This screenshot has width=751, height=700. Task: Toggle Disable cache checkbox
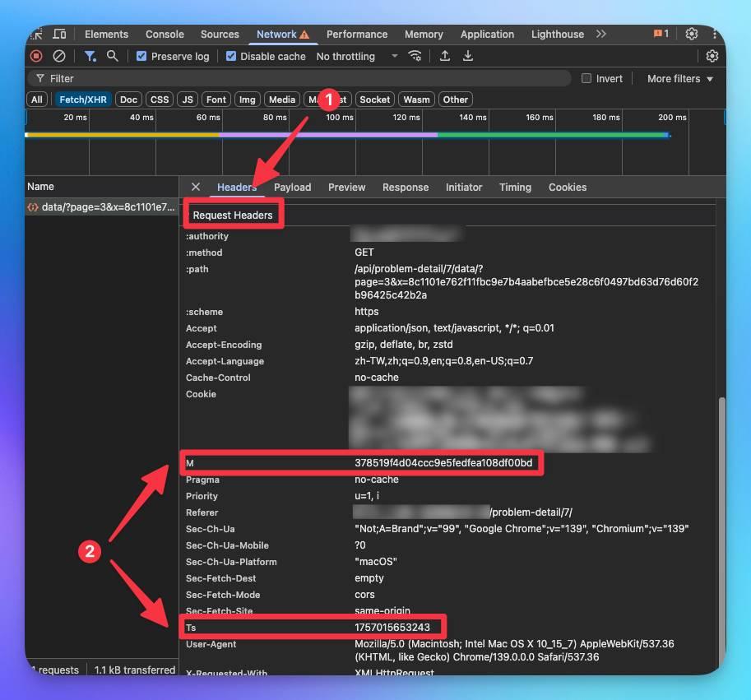pyautogui.click(x=231, y=57)
